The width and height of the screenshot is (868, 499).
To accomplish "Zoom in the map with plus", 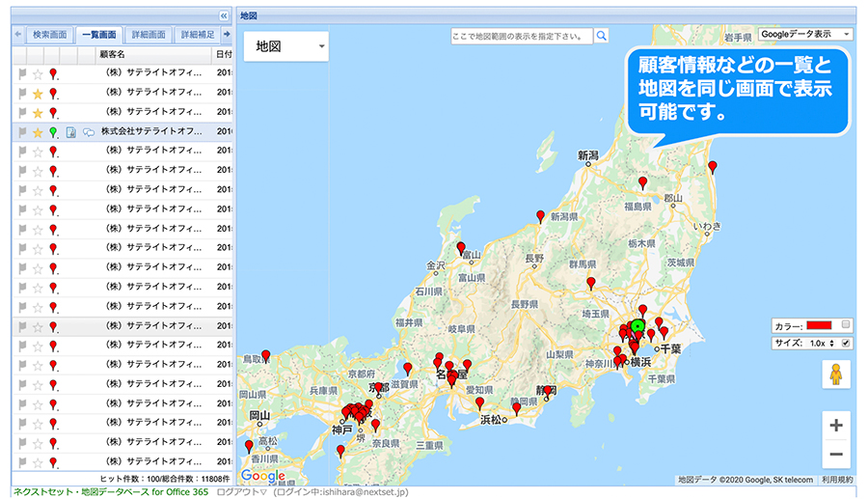I will (836, 426).
